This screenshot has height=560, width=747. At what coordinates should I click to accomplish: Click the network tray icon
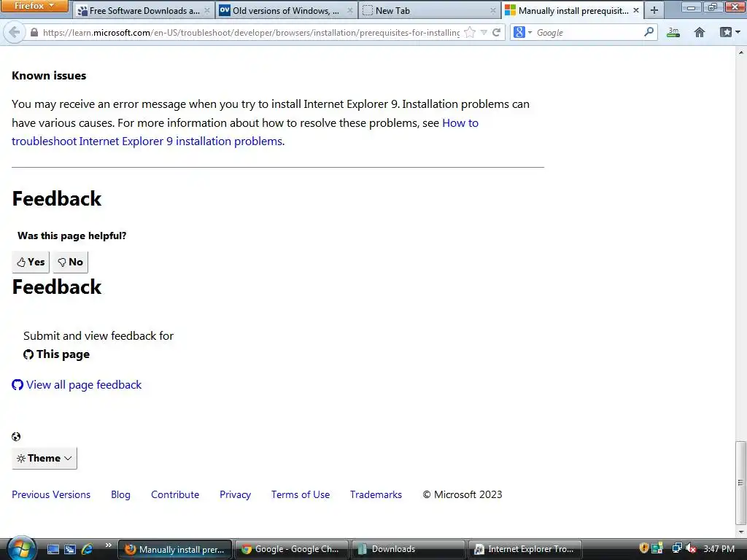click(x=676, y=548)
